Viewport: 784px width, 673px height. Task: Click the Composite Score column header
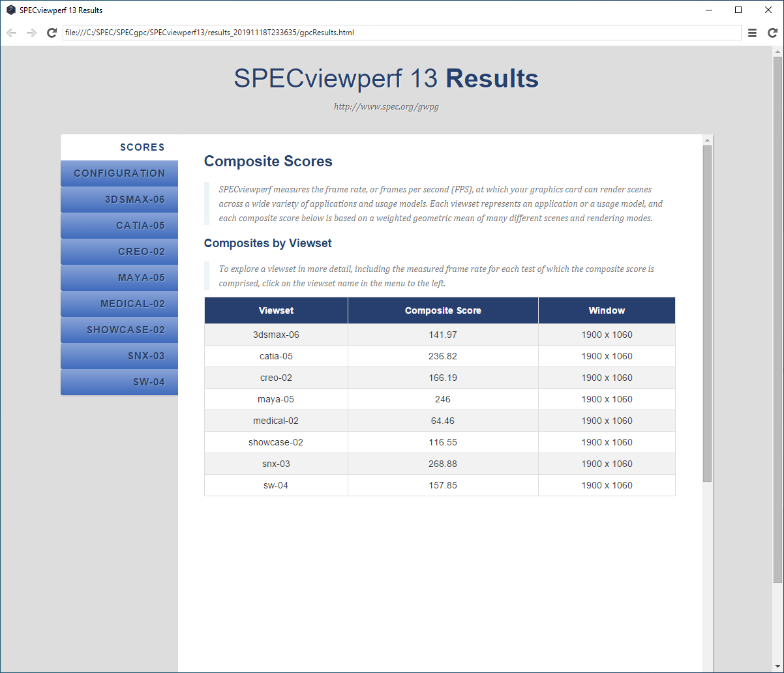pos(443,310)
